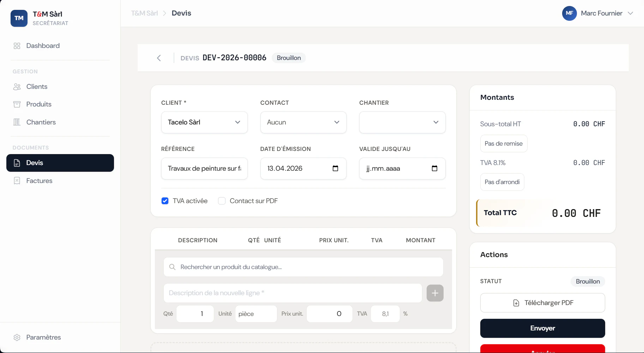Screen dimensions: 644x353
Task: Click the Pas de remise button
Action: pyautogui.click(x=504, y=144)
